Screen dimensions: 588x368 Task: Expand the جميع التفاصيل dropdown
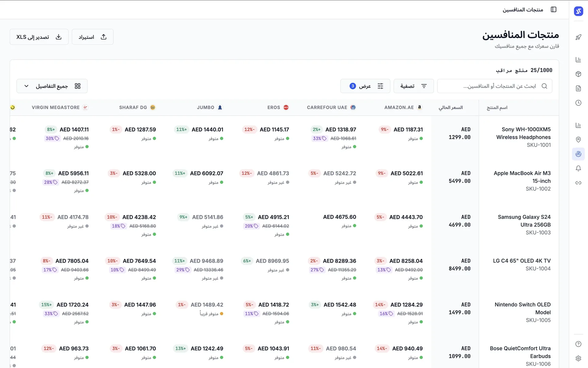52,86
